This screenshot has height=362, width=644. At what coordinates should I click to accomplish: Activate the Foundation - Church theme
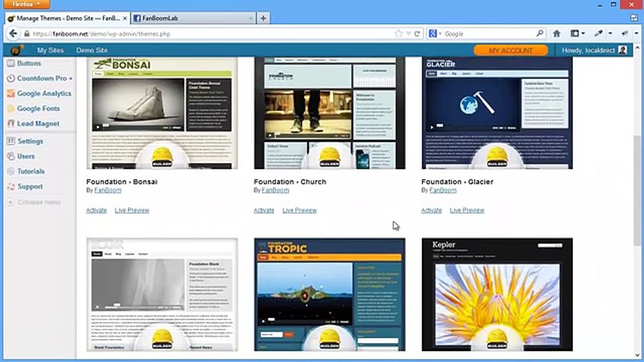tap(264, 210)
